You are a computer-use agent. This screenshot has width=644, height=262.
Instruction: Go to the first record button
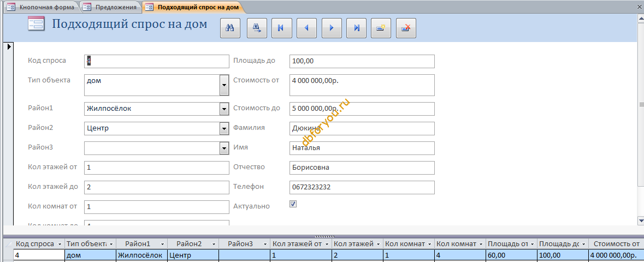tap(281, 28)
